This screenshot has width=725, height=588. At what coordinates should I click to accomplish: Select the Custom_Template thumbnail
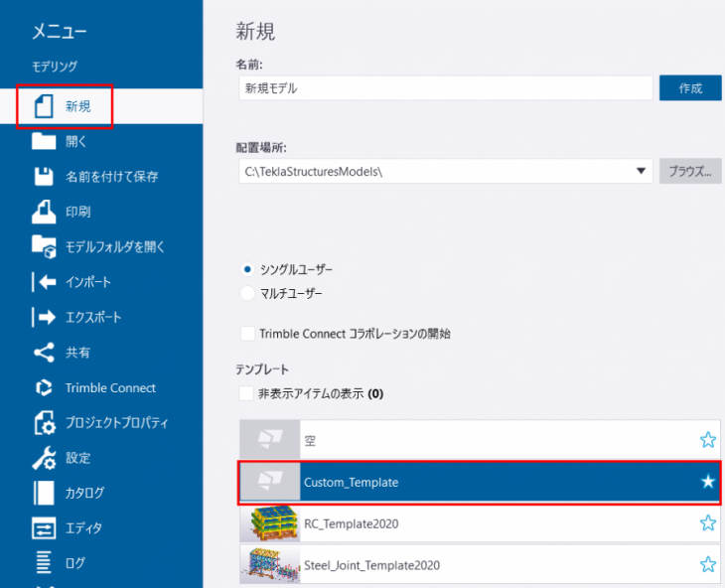[x=270, y=482]
